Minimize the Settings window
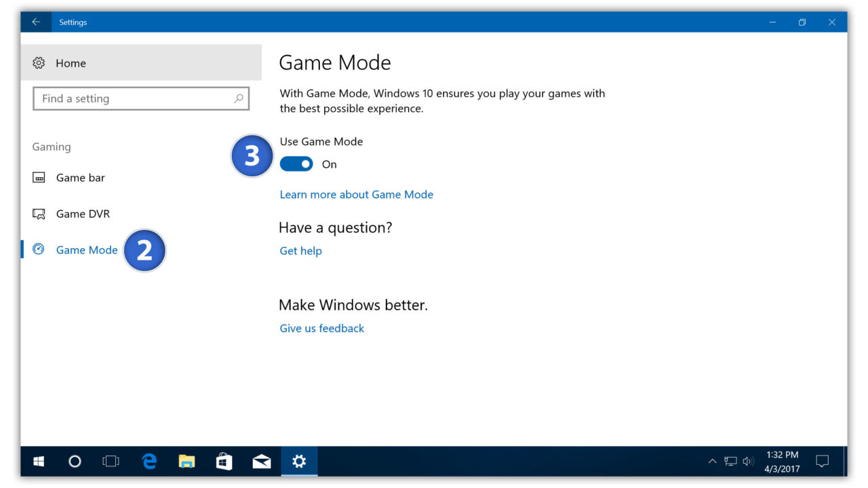Viewport: 868px width, 488px height. point(772,22)
